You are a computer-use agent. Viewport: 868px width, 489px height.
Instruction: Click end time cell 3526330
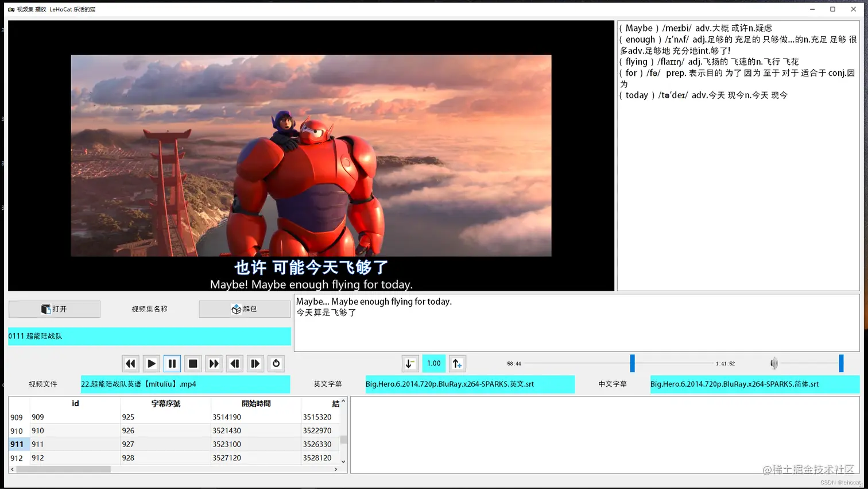click(x=320, y=444)
